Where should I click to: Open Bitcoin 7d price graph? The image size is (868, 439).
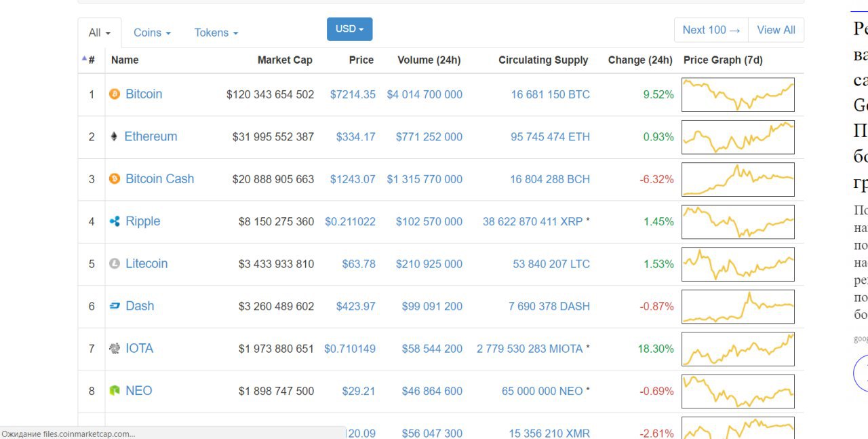click(738, 94)
